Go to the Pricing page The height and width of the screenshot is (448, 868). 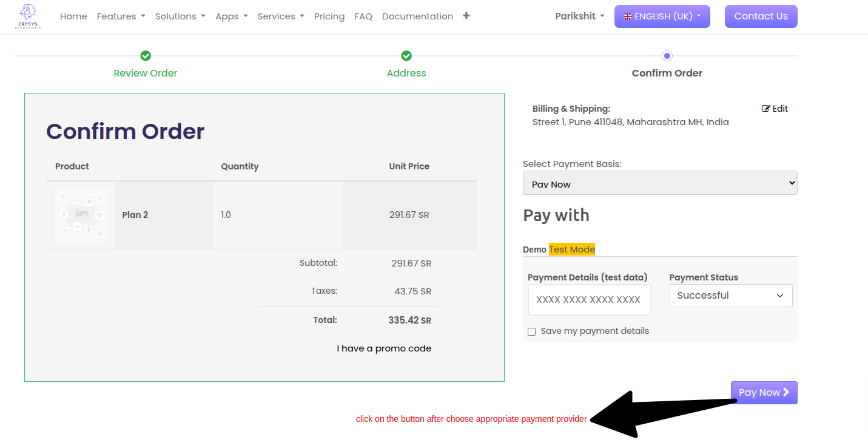(x=329, y=16)
